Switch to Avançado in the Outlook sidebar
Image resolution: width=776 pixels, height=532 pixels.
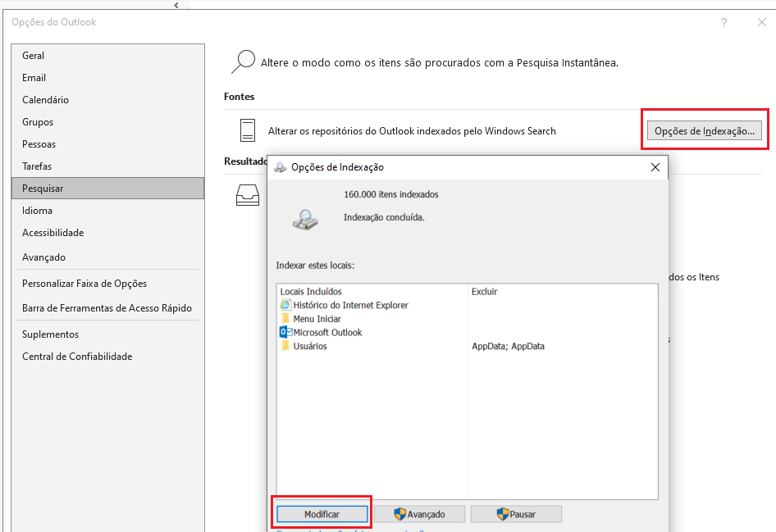coord(108,257)
